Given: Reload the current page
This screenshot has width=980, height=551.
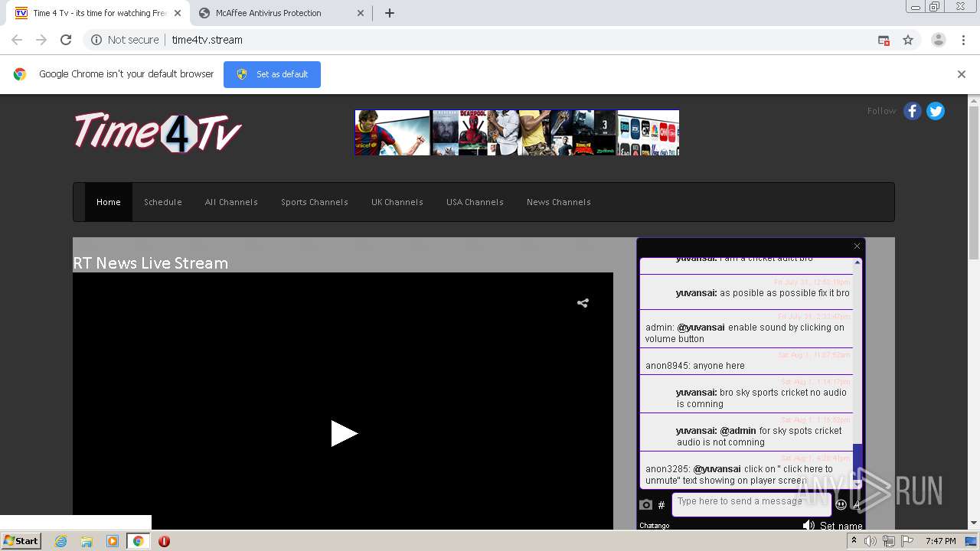Looking at the screenshot, I should (x=66, y=40).
